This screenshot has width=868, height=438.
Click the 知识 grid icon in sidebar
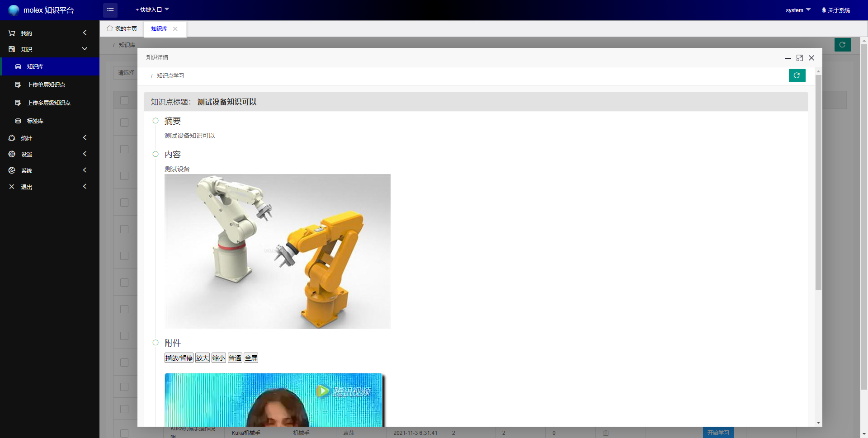12,49
